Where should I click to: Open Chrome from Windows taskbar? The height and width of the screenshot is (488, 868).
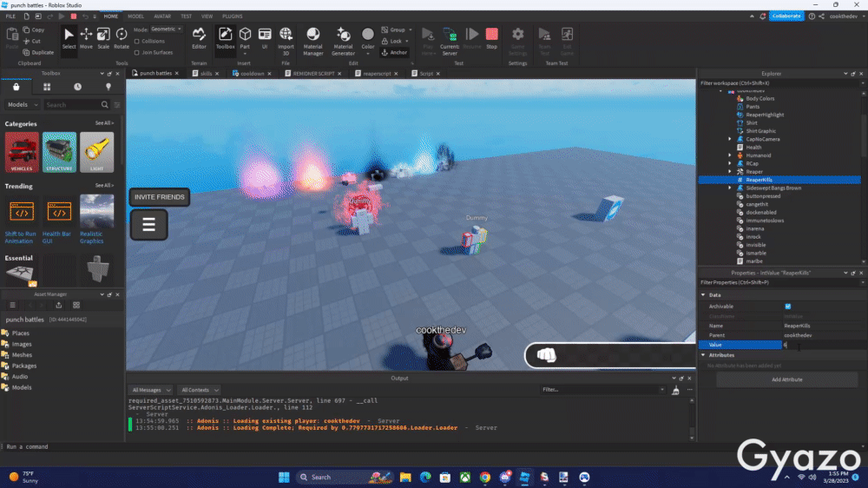point(485,477)
